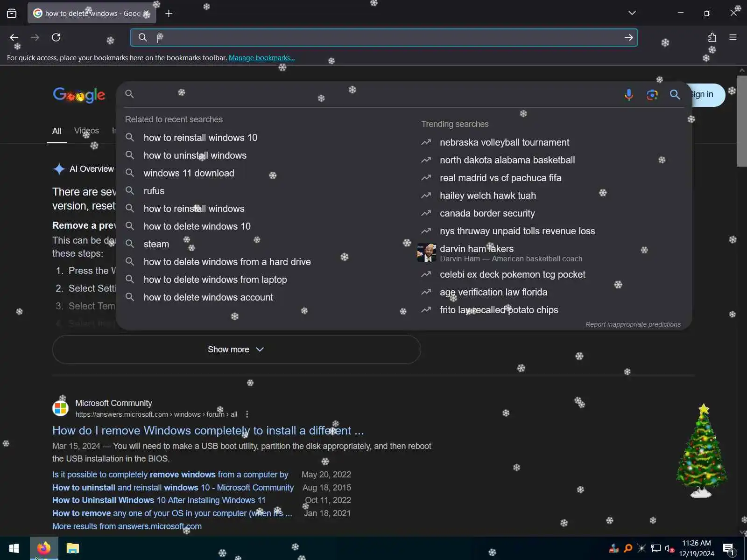Click the Christmas tree desktop decoration
Image resolution: width=747 pixels, height=560 pixels.
click(x=701, y=451)
